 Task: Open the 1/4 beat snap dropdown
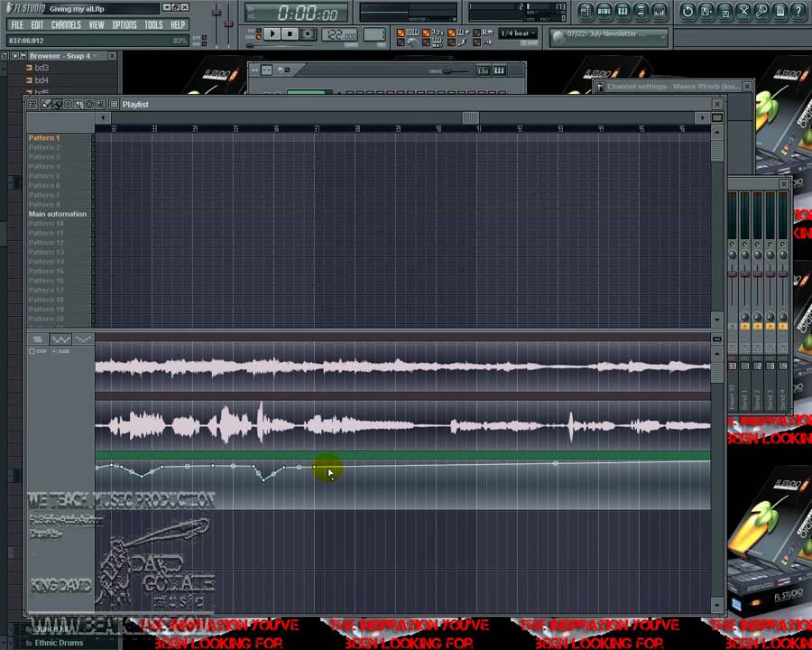(x=518, y=33)
